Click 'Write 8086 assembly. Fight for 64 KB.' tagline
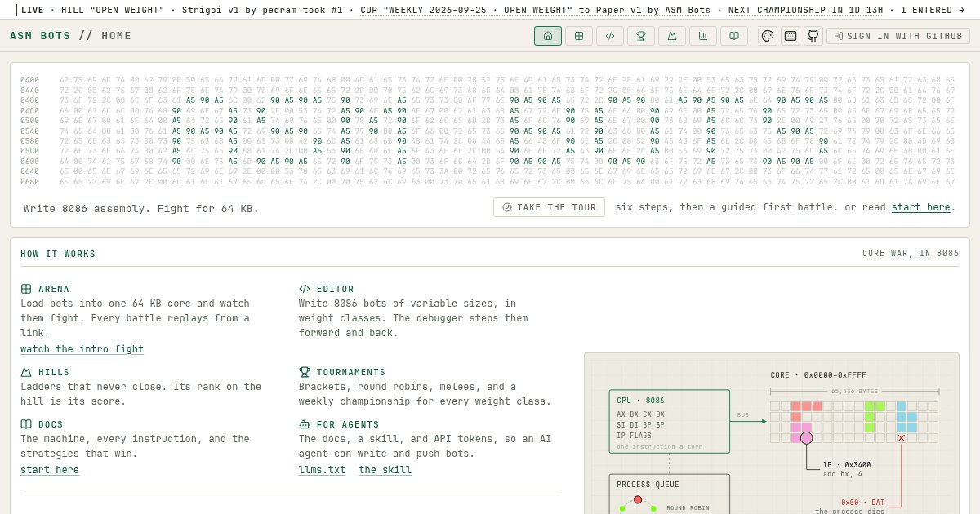 tap(141, 209)
